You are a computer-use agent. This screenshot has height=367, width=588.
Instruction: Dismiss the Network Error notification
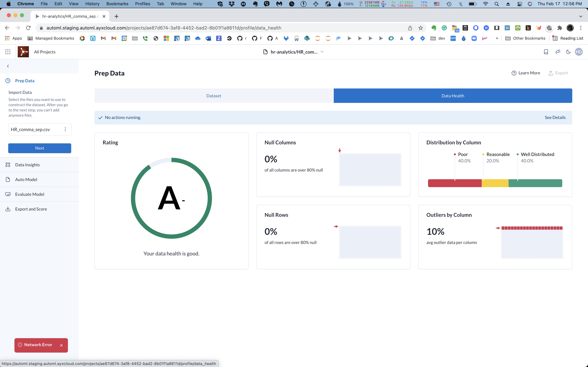pos(61,345)
